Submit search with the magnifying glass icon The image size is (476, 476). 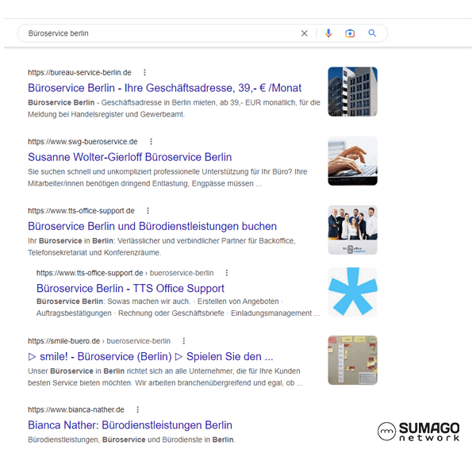click(x=372, y=33)
